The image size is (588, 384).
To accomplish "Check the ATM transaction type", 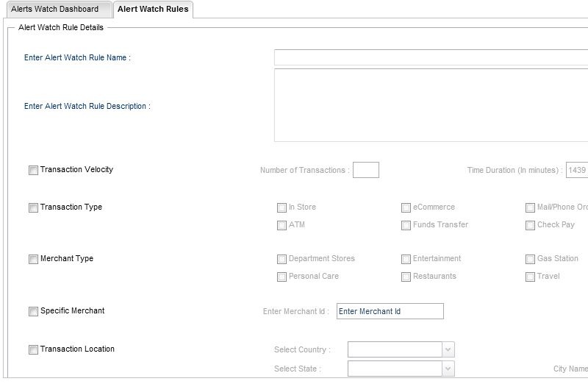I will pyautogui.click(x=282, y=226).
